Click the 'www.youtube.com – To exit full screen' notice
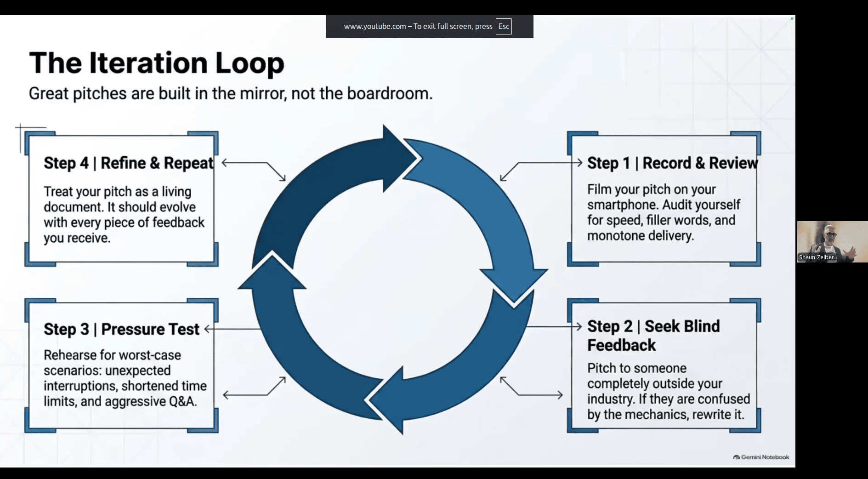 click(429, 27)
